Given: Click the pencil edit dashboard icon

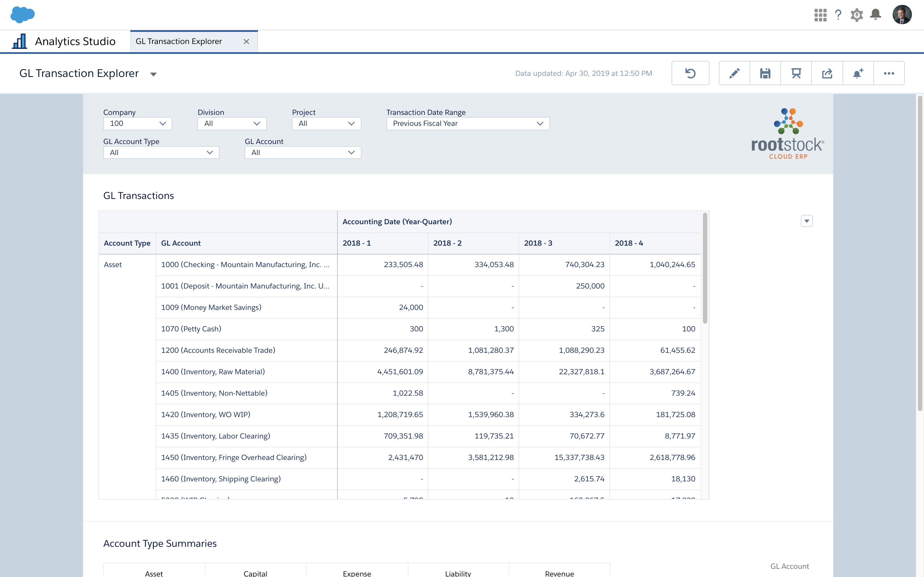Looking at the screenshot, I should tap(734, 73).
